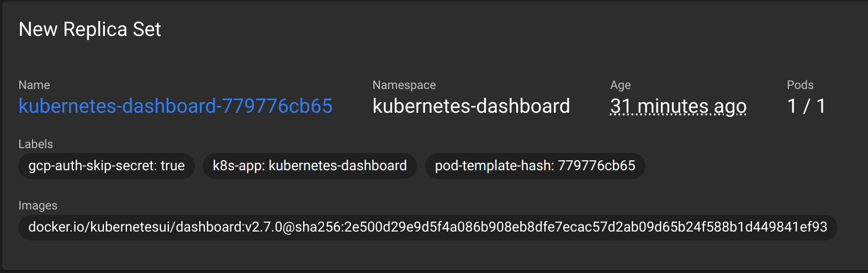This screenshot has width=868, height=273.
Task: Click the '31 minutes ago' age timestamp
Action: pos(678,106)
